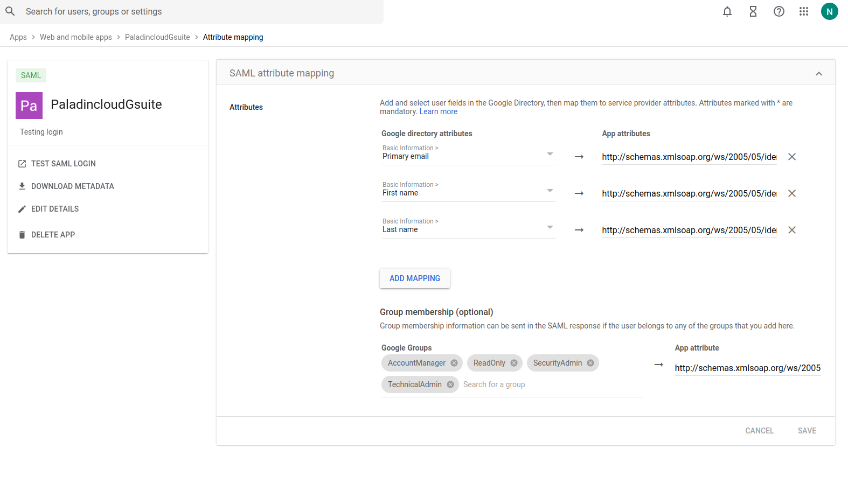Open the First name attribute dropdown
Viewport: 848px width, 504px height.
[x=468, y=190]
